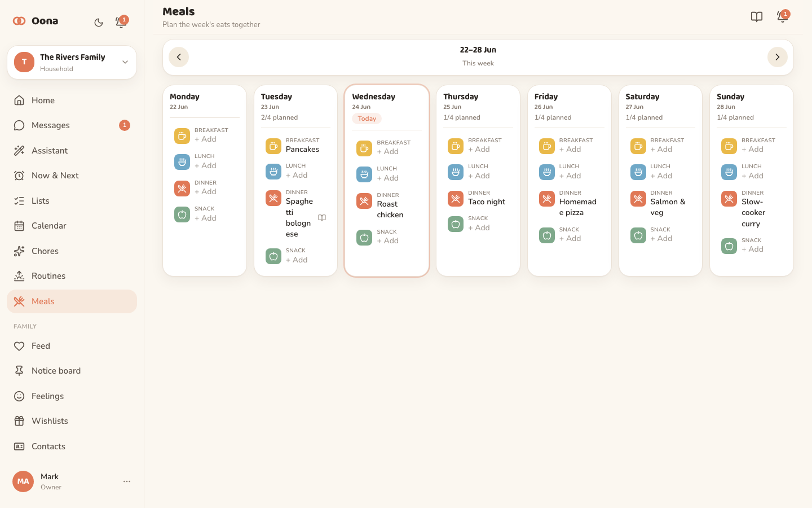Viewport: 812px width, 508px height.
Task: Open Friday's Homemade pizza dinner
Action: coord(578,207)
